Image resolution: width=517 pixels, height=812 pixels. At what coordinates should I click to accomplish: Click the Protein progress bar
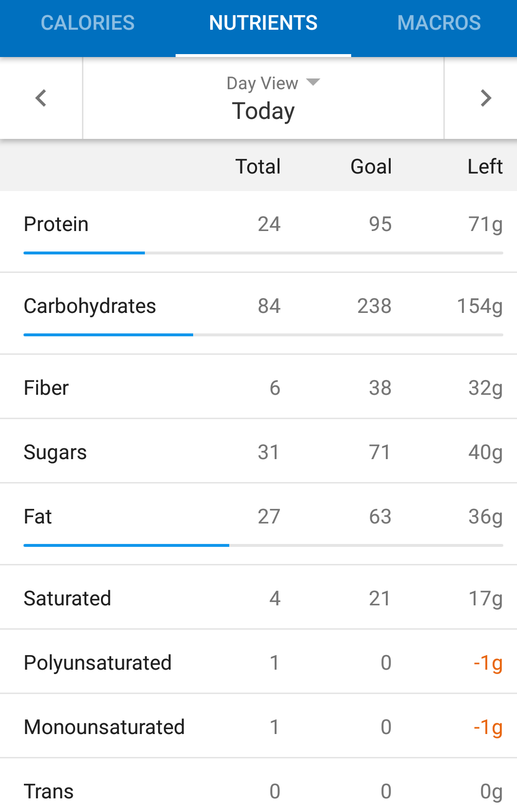pos(263,253)
